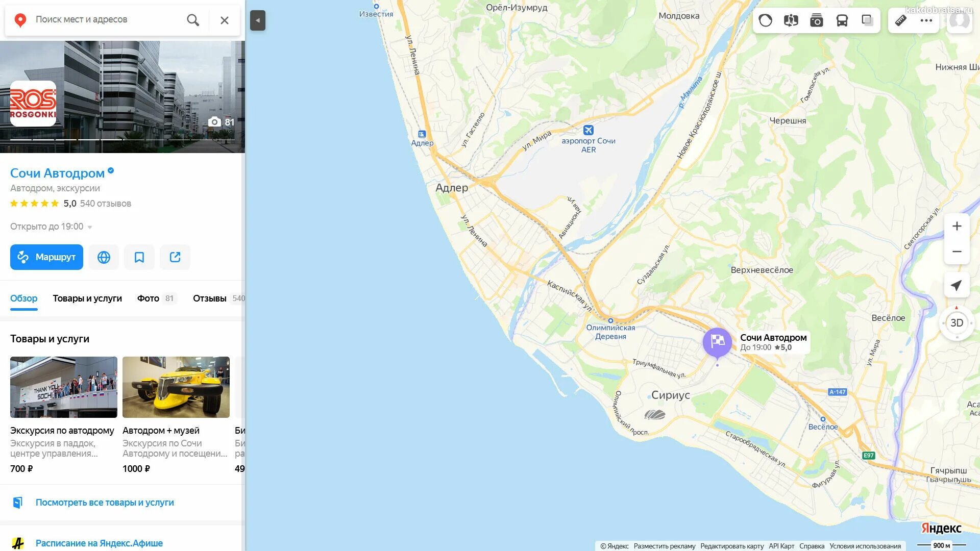
Task: Open the website globe icon
Action: (104, 257)
